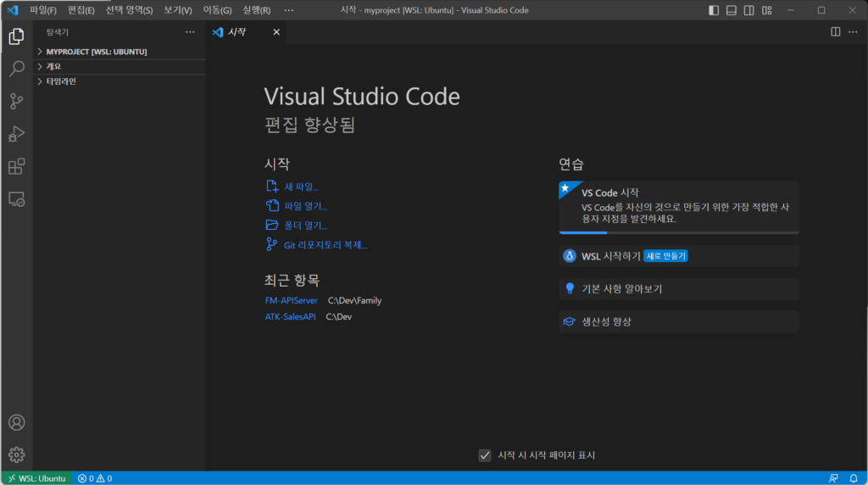Expand the MYPROJECT [WSL: UBUNTU] section
This screenshot has height=485, width=868.
(119, 52)
